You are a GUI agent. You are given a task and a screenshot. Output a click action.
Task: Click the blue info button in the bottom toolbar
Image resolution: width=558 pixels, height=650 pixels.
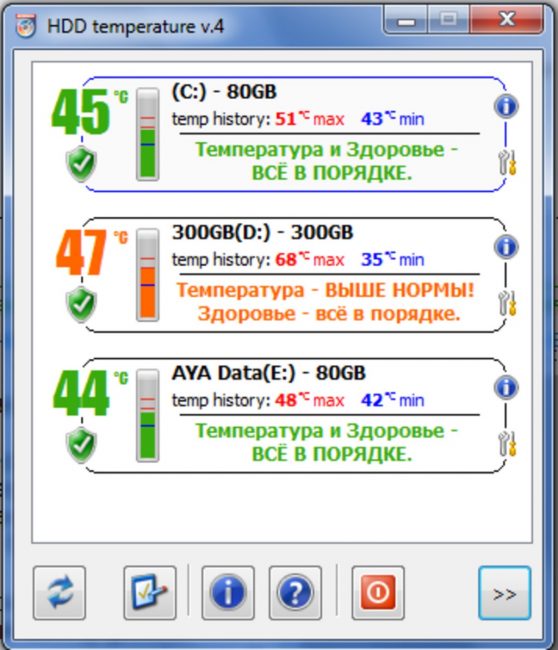tap(228, 593)
